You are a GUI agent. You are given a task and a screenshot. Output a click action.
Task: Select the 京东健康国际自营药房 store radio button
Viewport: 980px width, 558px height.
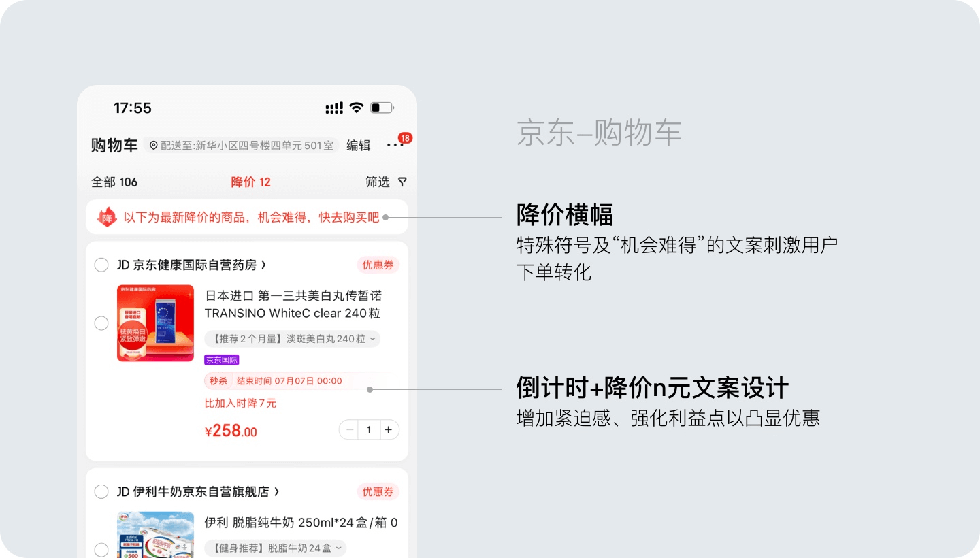pos(101,265)
